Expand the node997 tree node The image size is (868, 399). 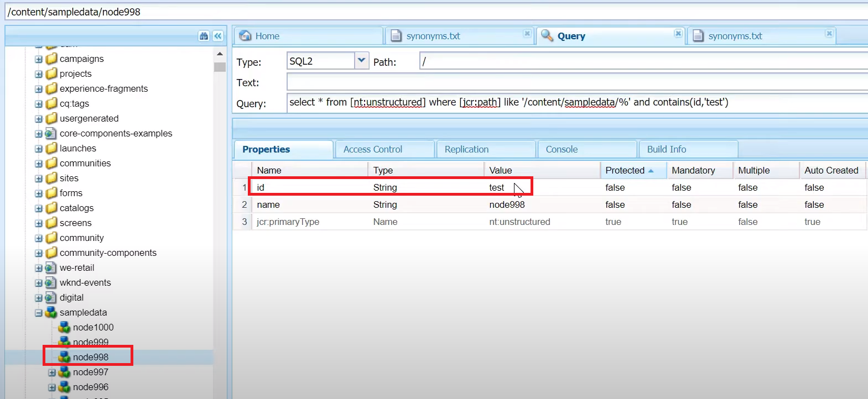pyautogui.click(x=52, y=372)
